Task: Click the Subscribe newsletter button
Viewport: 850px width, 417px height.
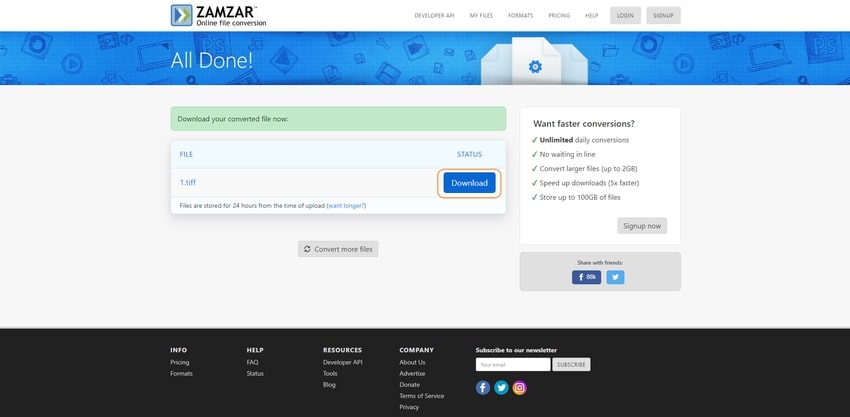Action: [x=571, y=364]
